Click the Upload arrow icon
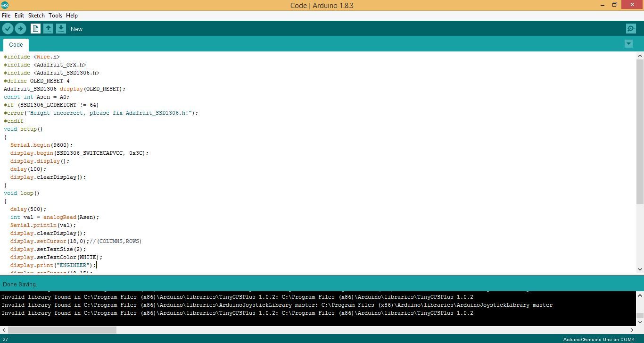The height and width of the screenshot is (343, 644). coord(21,28)
